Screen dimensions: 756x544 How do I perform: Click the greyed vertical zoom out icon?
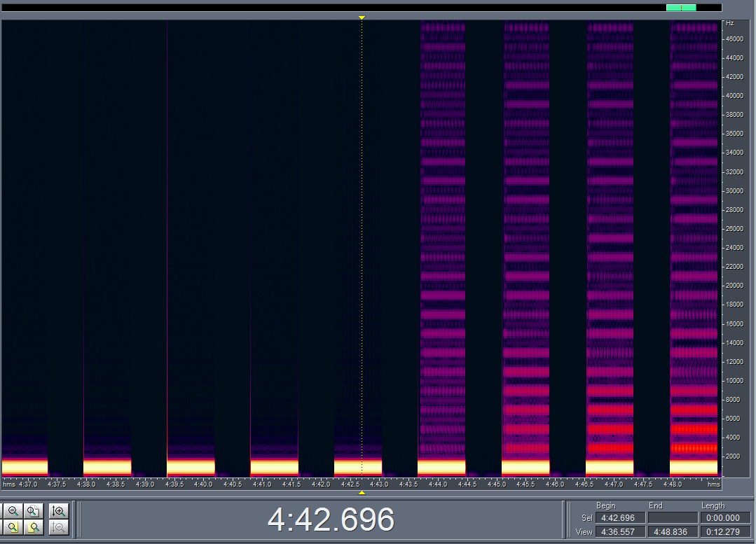pyautogui.click(x=59, y=528)
